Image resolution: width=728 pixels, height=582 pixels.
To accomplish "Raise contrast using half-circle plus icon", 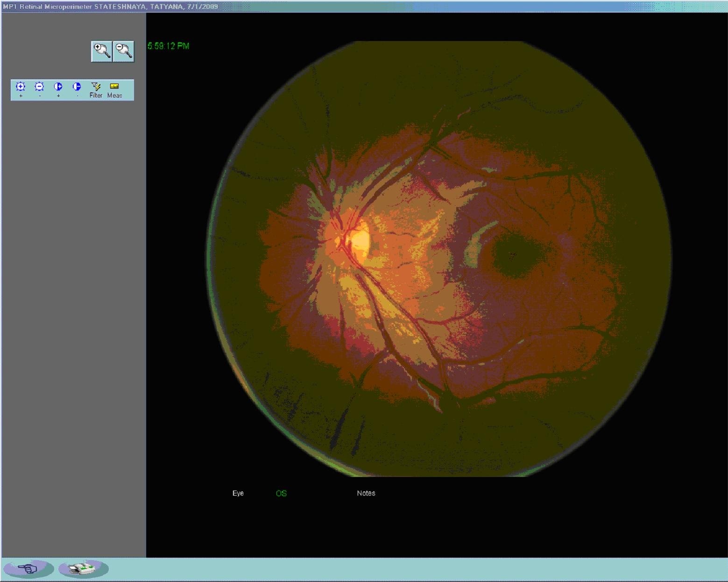I will pyautogui.click(x=58, y=89).
